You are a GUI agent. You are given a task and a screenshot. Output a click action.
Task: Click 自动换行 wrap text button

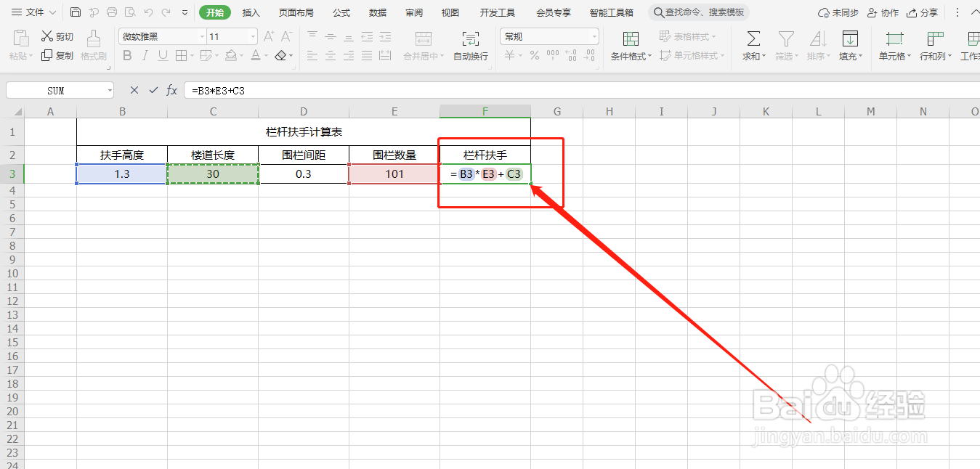point(471,45)
